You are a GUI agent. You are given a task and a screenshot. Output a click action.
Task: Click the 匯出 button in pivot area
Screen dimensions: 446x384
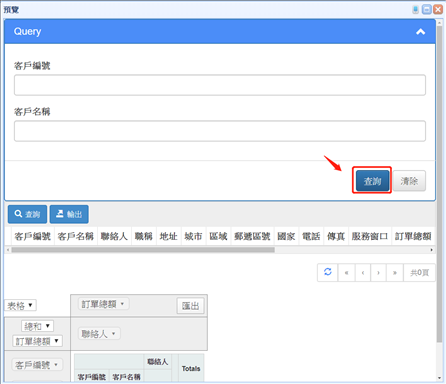190,306
